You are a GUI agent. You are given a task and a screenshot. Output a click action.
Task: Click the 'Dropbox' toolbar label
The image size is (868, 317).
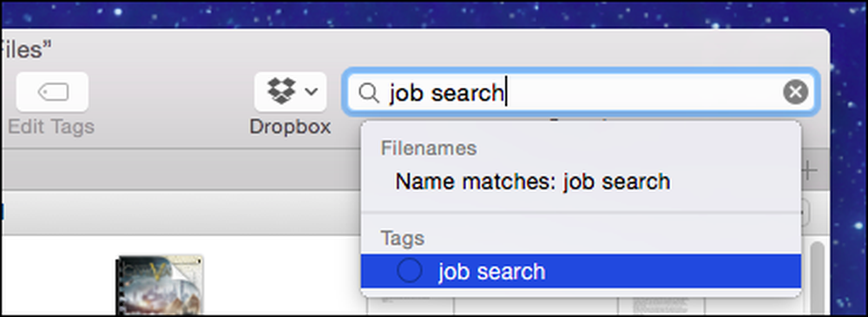pos(290,127)
